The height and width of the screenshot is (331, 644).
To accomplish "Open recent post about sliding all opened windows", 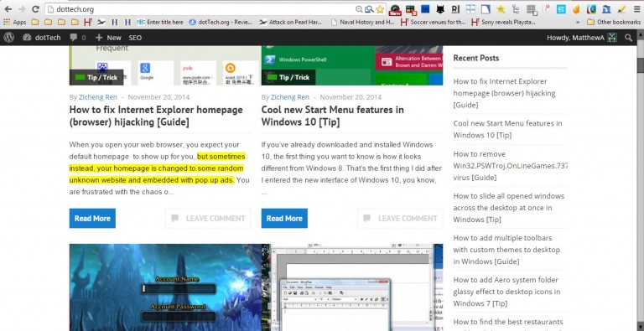I will click(x=509, y=207).
